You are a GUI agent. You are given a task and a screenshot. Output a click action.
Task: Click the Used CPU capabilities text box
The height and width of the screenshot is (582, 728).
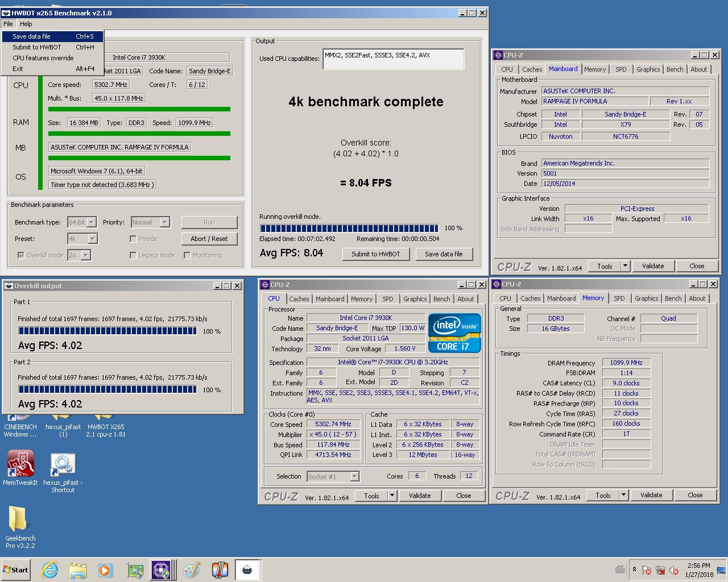pyautogui.click(x=394, y=59)
